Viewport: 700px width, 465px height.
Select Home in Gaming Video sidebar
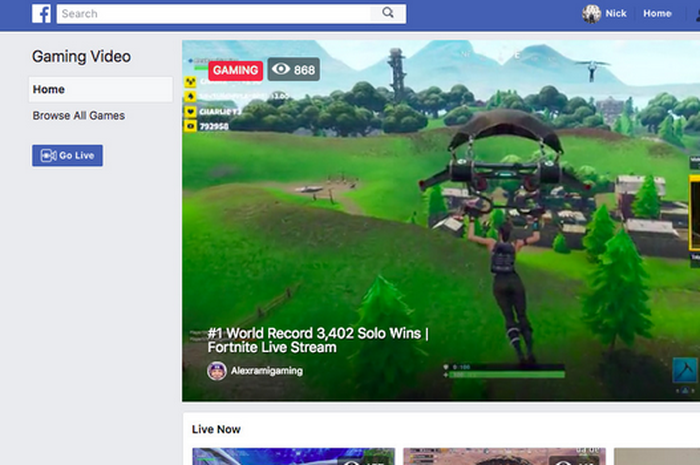(101, 89)
